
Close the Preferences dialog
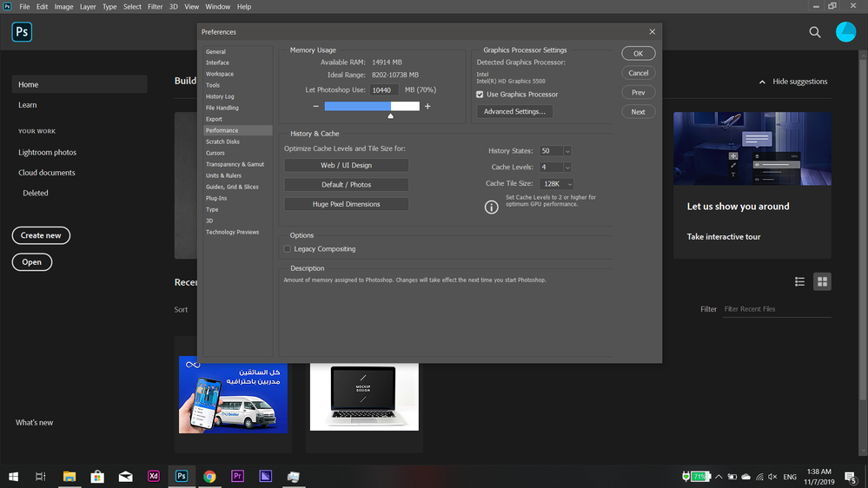653,31
